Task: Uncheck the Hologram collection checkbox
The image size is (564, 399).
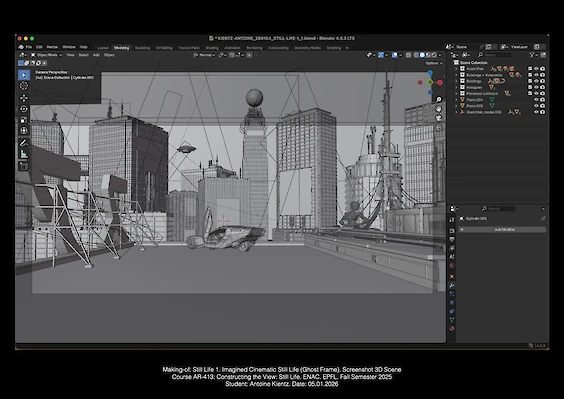Action: tap(530, 87)
